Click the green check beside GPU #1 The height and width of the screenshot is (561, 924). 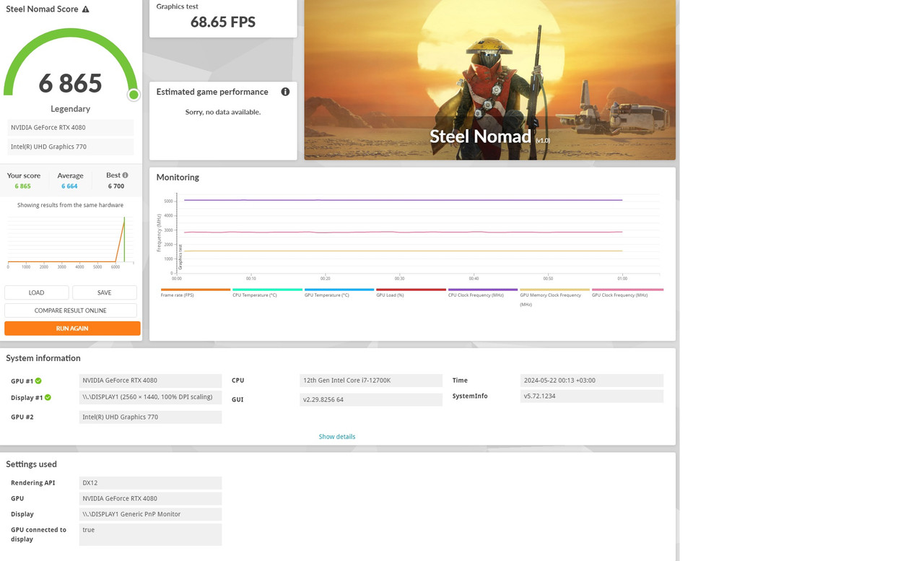point(38,381)
